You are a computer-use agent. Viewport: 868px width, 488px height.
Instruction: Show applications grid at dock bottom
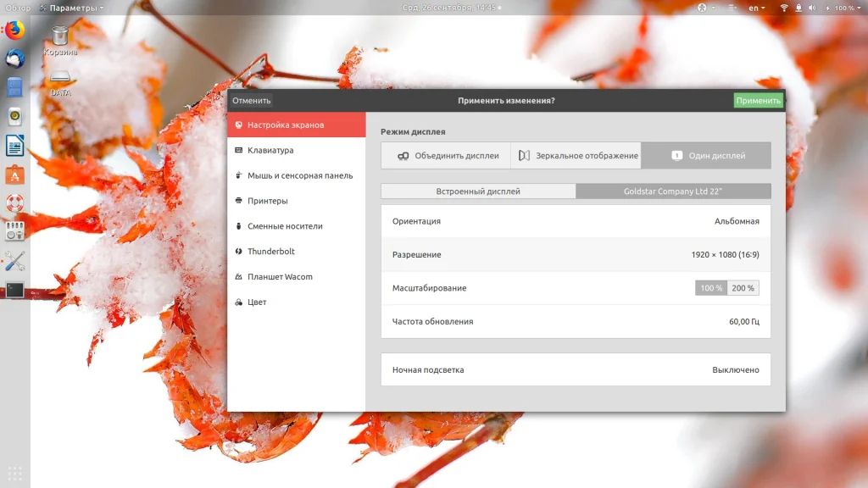point(15,473)
